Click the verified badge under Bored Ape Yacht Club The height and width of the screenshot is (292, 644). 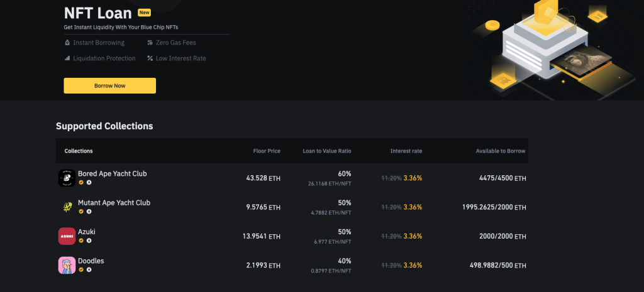[81, 183]
